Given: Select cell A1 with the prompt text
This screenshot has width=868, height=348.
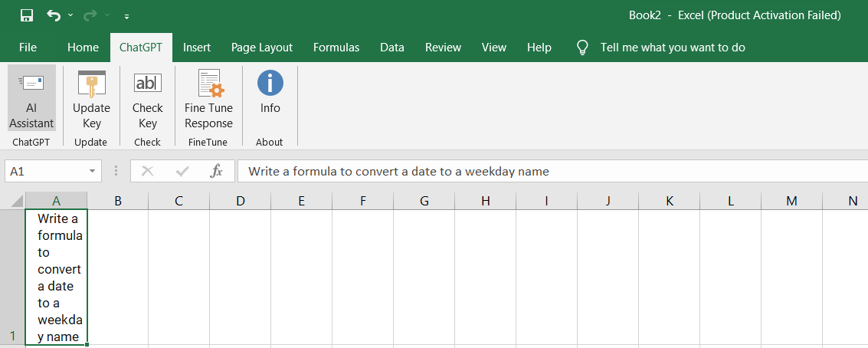Looking at the screenshot, I should click(x=57, y=276).
